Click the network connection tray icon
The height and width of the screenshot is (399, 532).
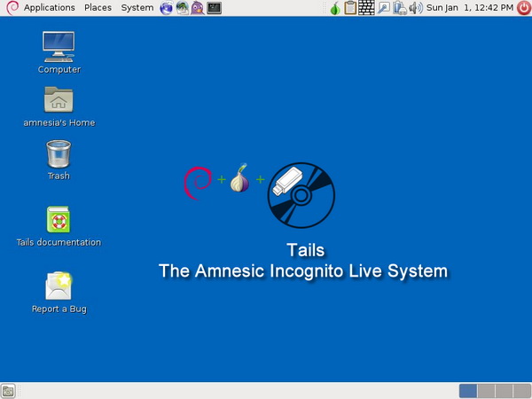pyautogui.click(x=399, y=8)
